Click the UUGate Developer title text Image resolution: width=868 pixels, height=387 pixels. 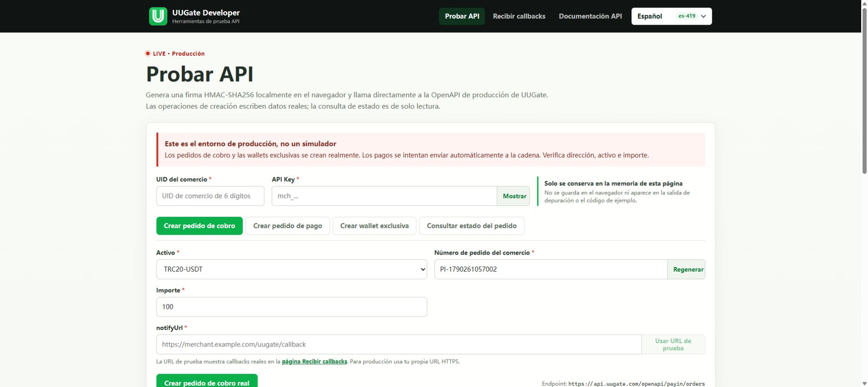coord(206,13)
